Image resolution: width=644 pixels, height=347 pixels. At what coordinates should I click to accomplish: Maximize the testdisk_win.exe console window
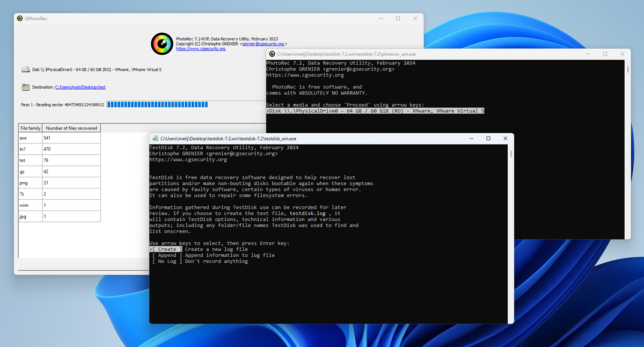pyautogui.click(x=488, y=139)
